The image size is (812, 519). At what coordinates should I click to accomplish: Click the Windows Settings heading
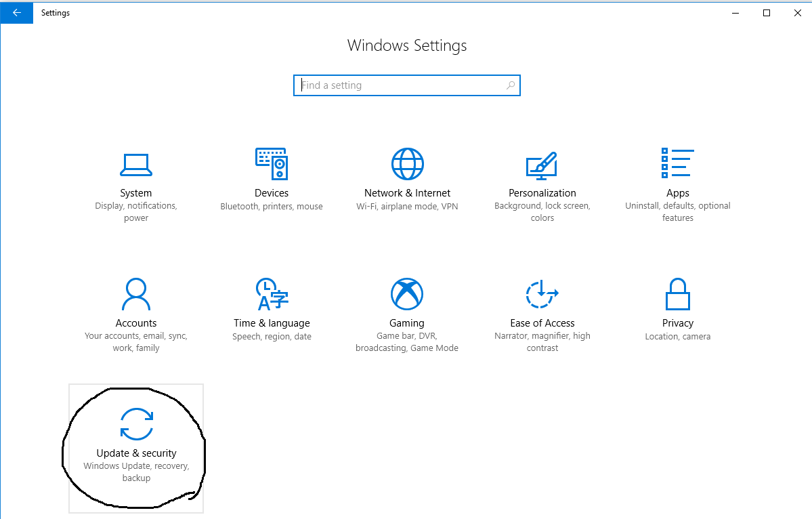click(407, 45)
